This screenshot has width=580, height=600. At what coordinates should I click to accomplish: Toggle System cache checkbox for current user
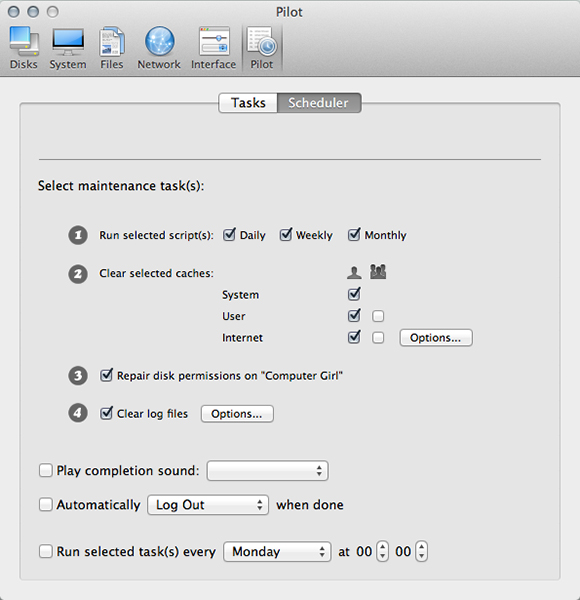(x=354, y=294)
